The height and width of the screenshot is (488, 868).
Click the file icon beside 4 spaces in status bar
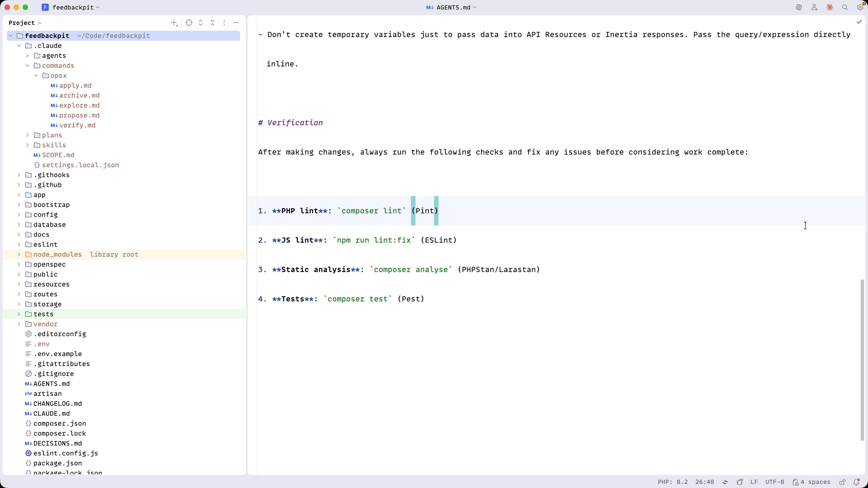click(796, 482)
